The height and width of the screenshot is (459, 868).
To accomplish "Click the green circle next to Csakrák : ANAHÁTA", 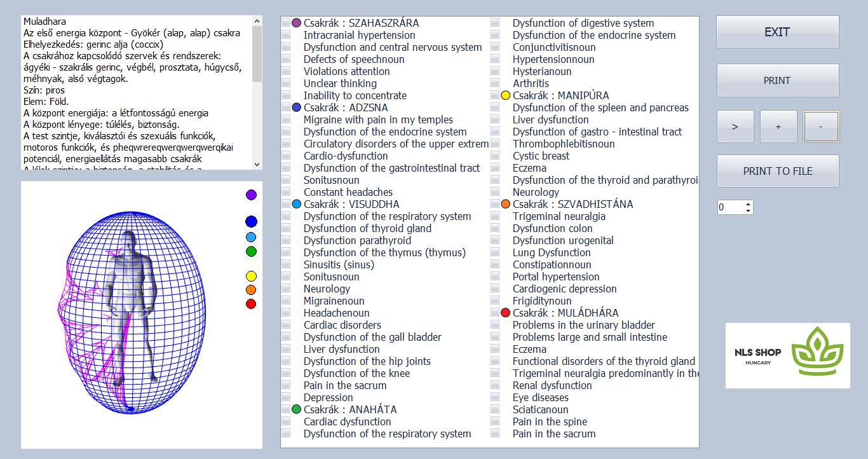I will pyautogui.click(x=296, y=409).
